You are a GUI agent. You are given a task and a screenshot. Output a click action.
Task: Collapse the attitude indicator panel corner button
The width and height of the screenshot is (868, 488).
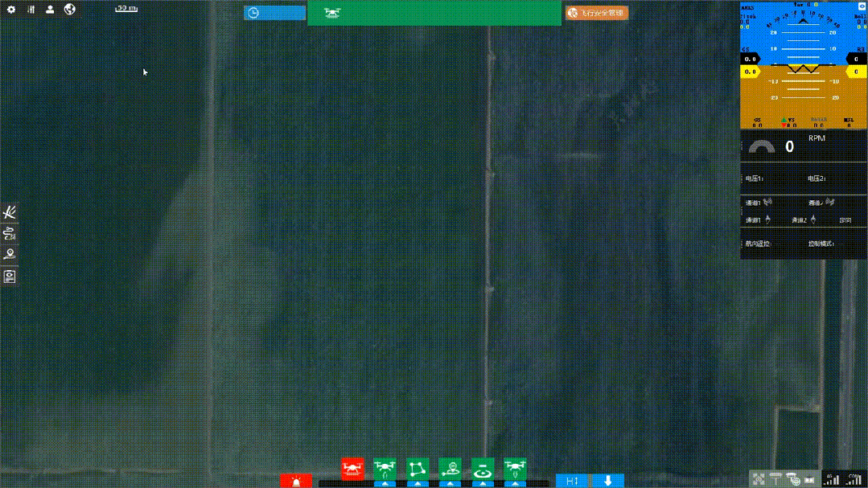click(861, 6)
